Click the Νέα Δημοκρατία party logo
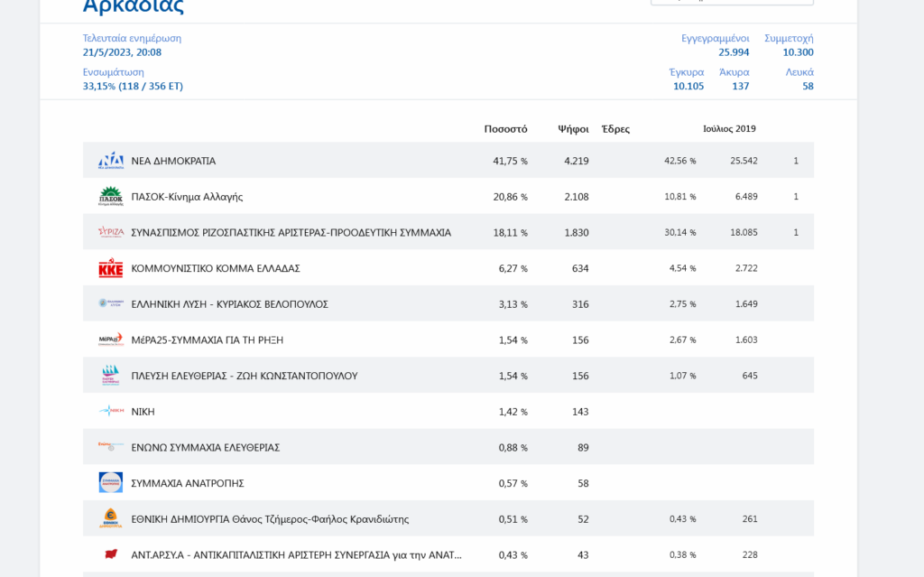The image size is (924, 577). [111, 161]
